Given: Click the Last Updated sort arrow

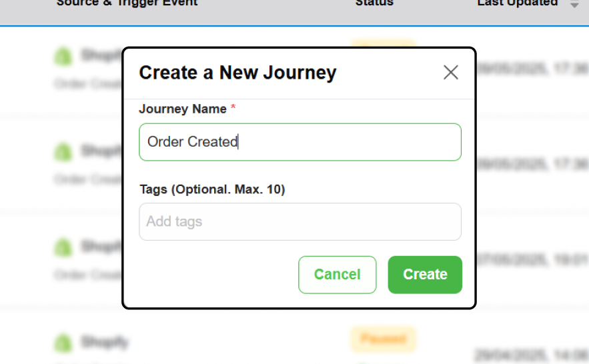Looking at the screenshot, I should pos(574,5).
